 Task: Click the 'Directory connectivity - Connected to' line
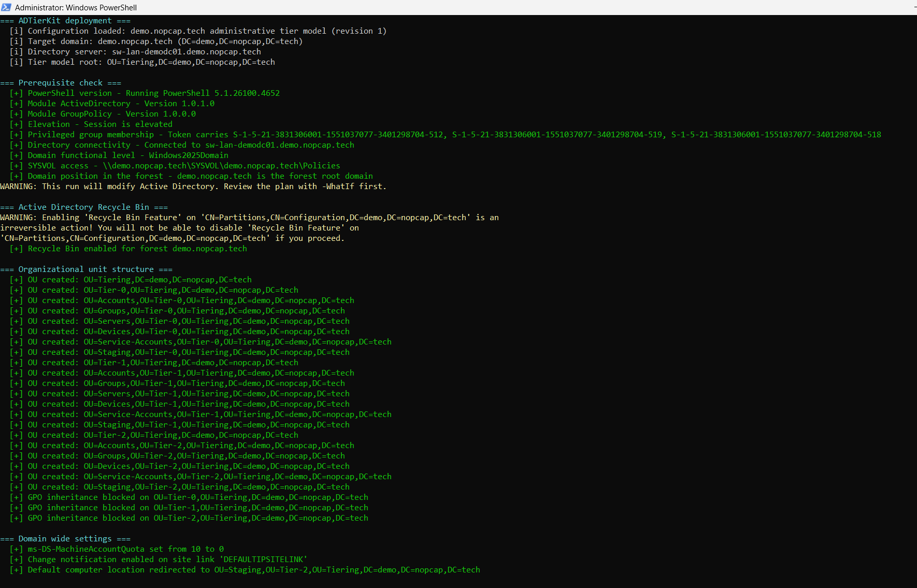click(182, 145)
